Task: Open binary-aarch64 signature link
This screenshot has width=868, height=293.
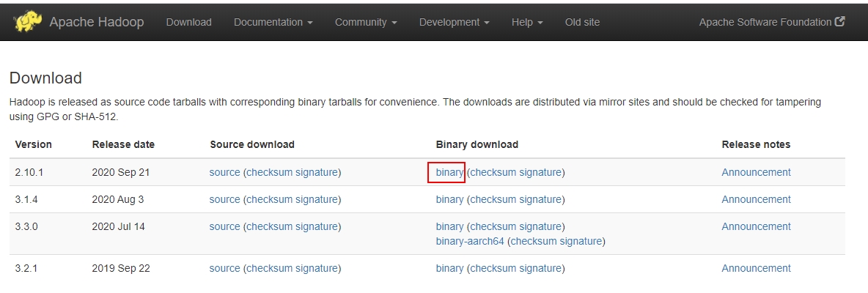Action: pyautogui.click(x=581, y=241)
